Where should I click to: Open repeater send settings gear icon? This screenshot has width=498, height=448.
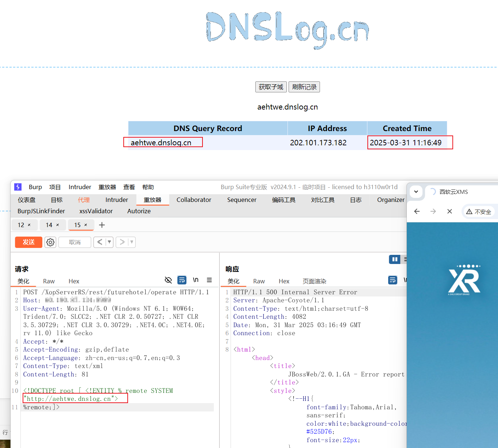(x=50, y=242)
